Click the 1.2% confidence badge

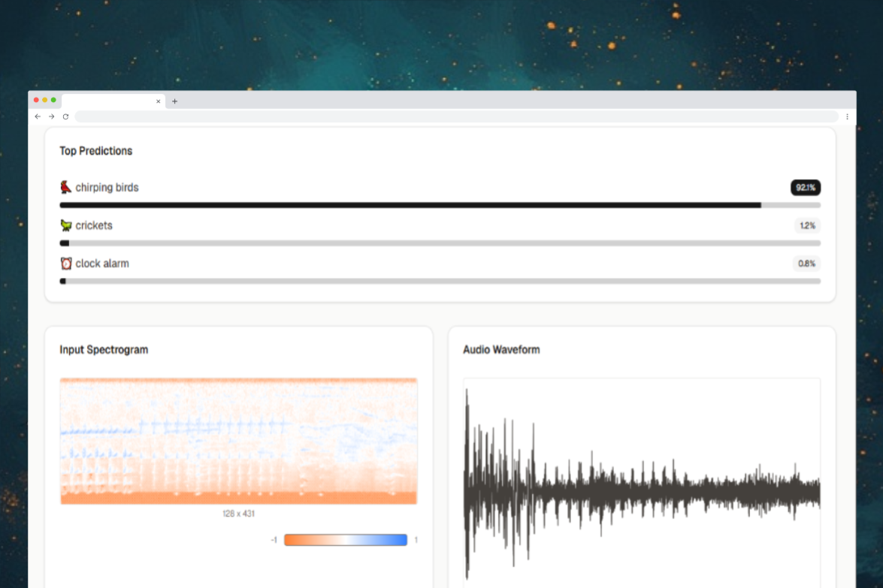[807, 225]
